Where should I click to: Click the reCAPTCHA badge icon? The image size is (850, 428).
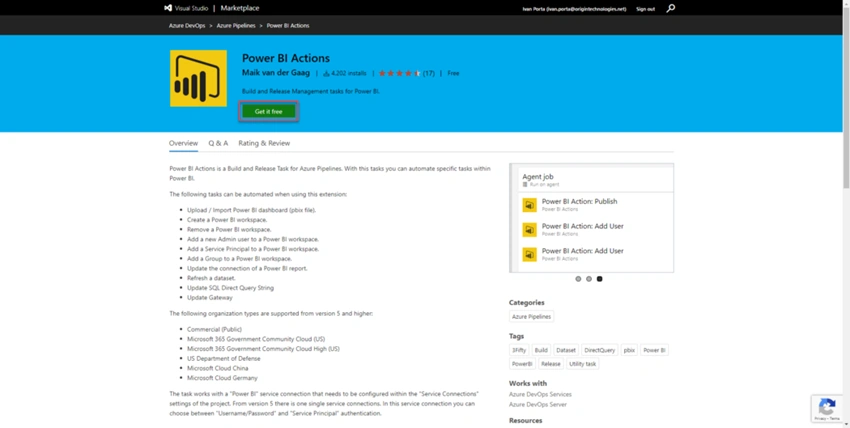coord(827,409)
